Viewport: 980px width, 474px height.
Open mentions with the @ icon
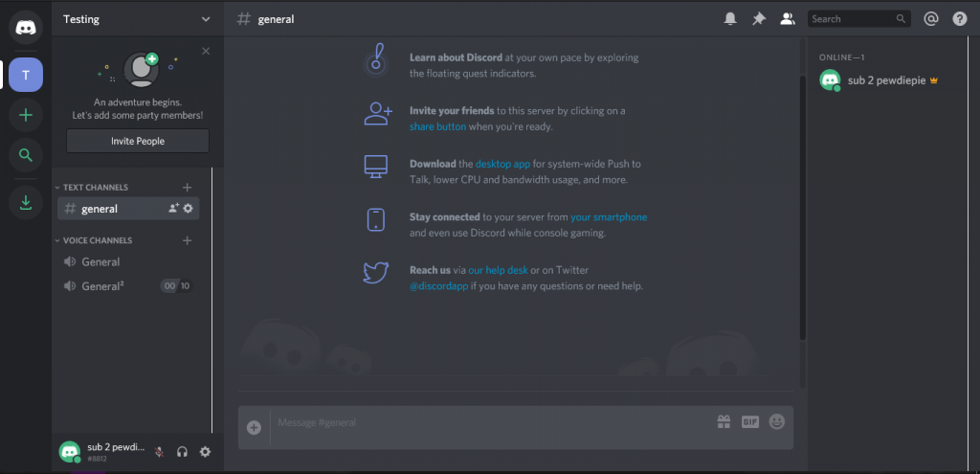pos(930,18)
